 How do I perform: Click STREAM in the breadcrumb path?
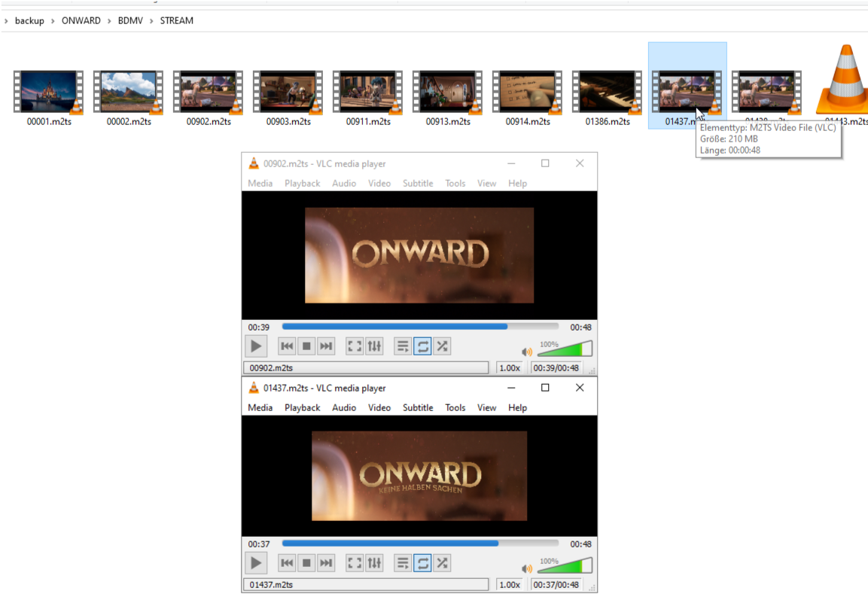point(177,20)
